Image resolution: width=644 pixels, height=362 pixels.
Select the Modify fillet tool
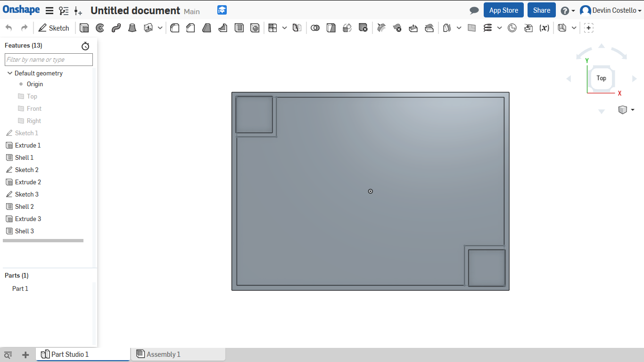381,28
